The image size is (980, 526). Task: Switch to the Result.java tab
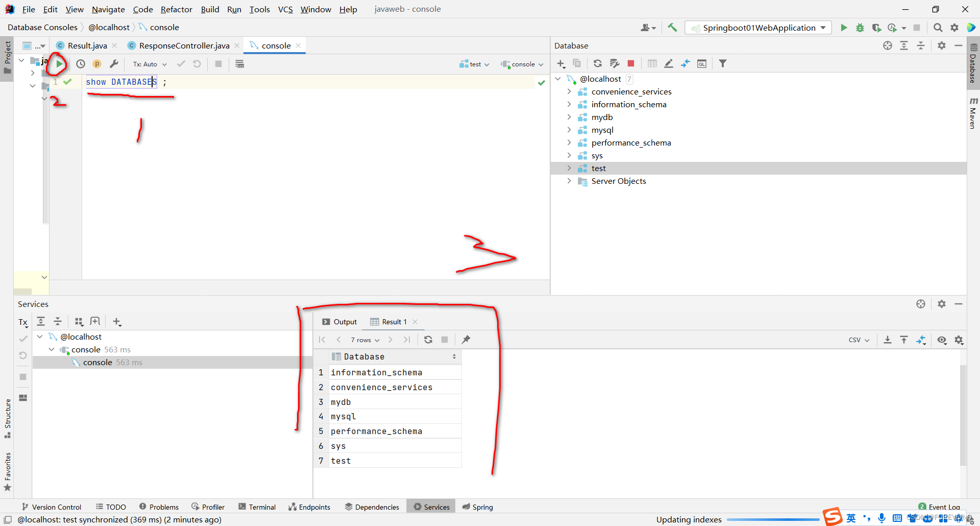[87, 45]
